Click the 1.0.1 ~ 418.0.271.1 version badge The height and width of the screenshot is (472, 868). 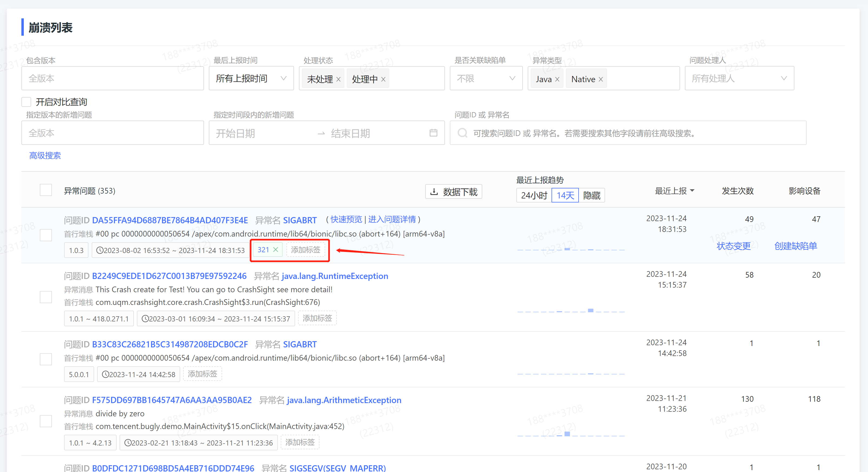pyautogui.click(x=99, y=318)
